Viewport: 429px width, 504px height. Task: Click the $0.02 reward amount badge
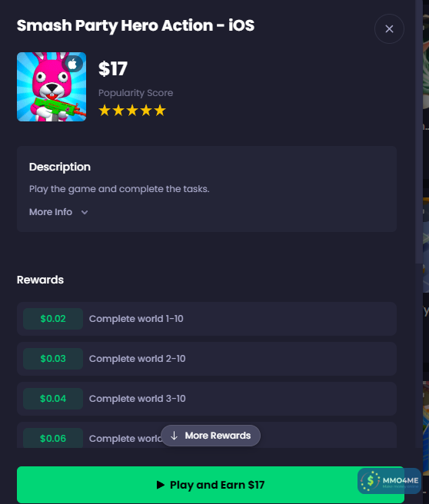53,319
